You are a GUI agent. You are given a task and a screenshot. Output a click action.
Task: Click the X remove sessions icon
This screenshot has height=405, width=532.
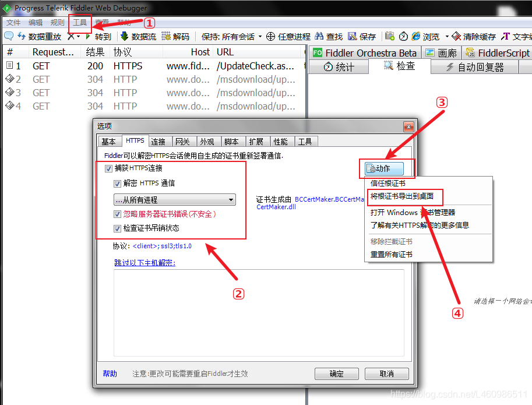click(71, 36)
